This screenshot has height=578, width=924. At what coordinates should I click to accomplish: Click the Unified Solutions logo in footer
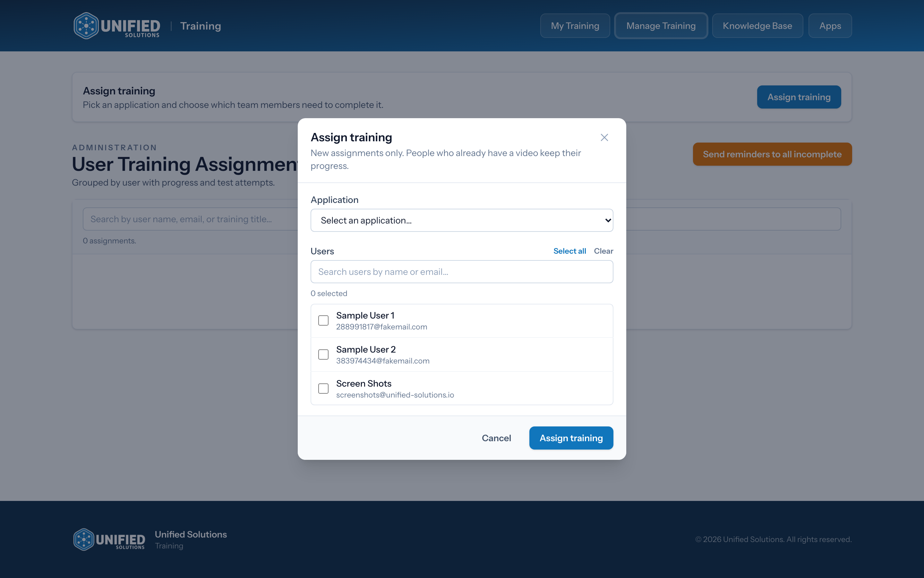109,539
